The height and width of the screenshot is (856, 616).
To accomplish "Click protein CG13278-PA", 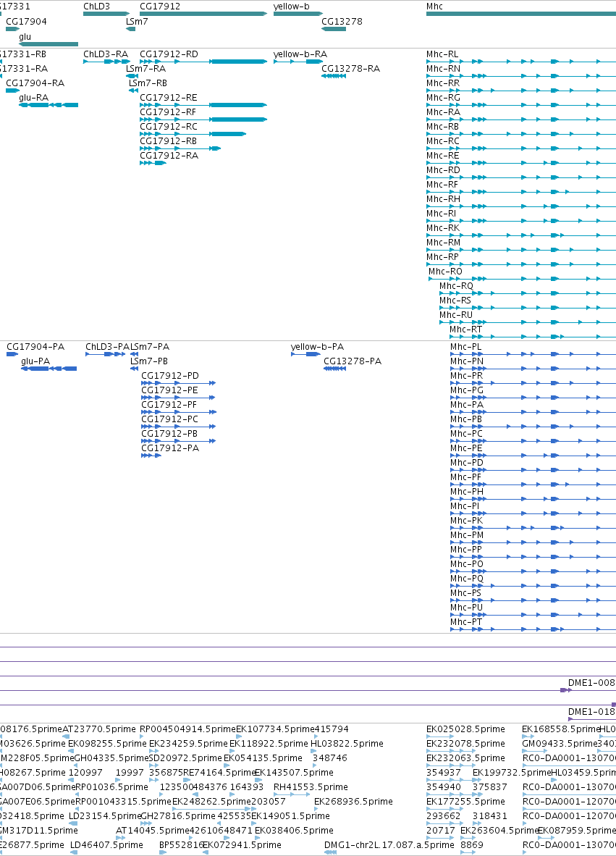I will coord(353,361).
